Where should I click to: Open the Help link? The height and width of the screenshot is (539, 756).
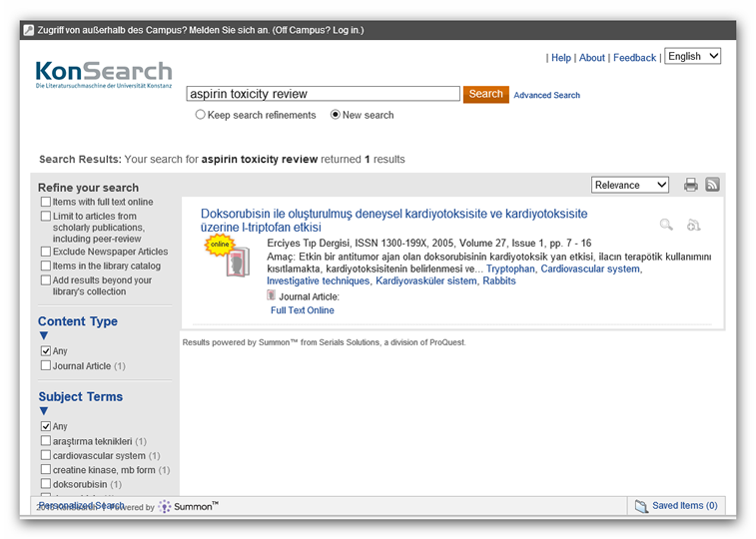561,58
